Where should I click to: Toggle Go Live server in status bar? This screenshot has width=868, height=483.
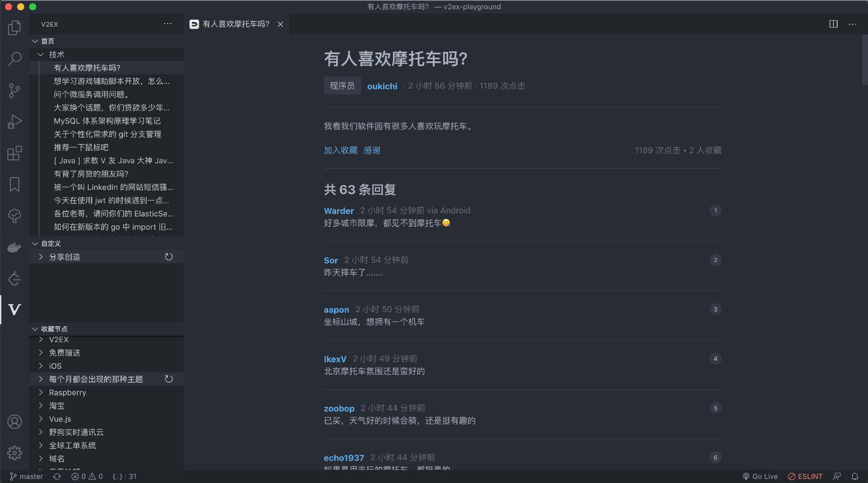pos(760,476)
